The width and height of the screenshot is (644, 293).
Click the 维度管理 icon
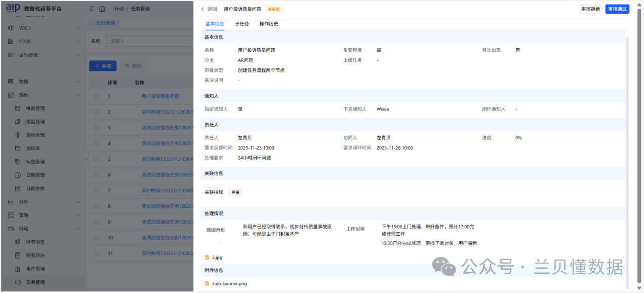click(17, 108)
